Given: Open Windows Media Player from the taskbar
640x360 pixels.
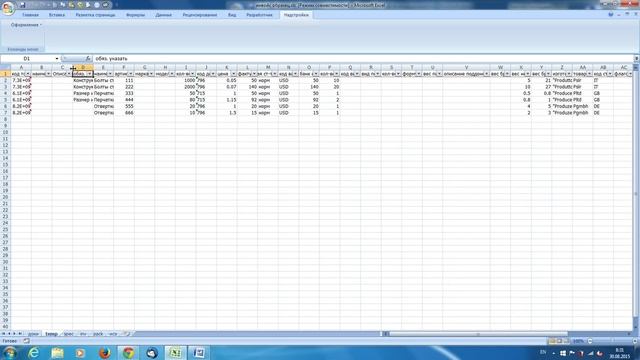Looking at the screenshot, I should [80, 353].
